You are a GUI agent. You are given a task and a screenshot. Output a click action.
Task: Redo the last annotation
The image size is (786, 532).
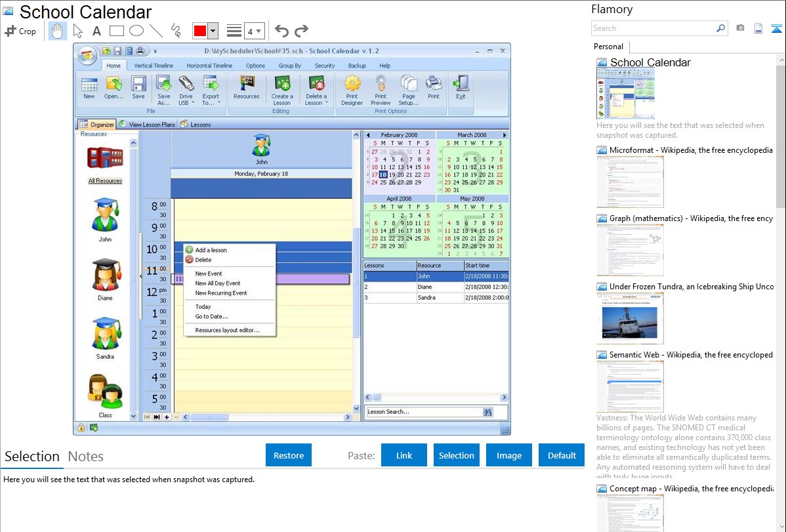(x=301, y=31)
